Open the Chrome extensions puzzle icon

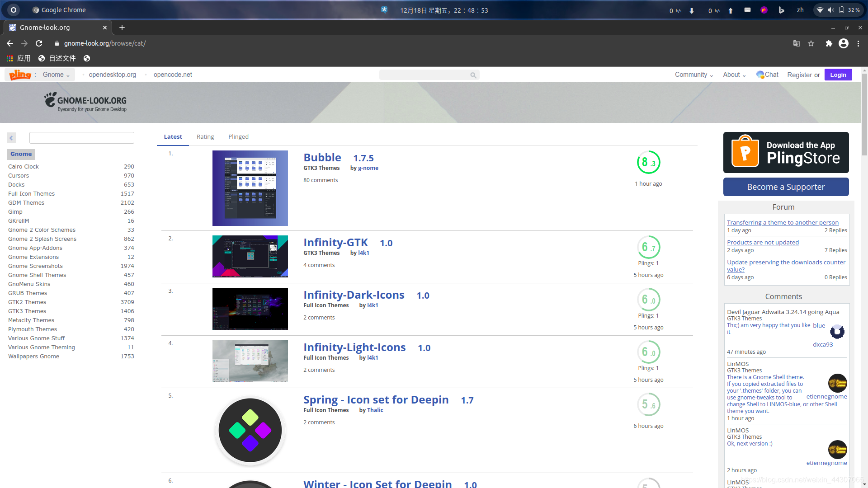[829, 43]
